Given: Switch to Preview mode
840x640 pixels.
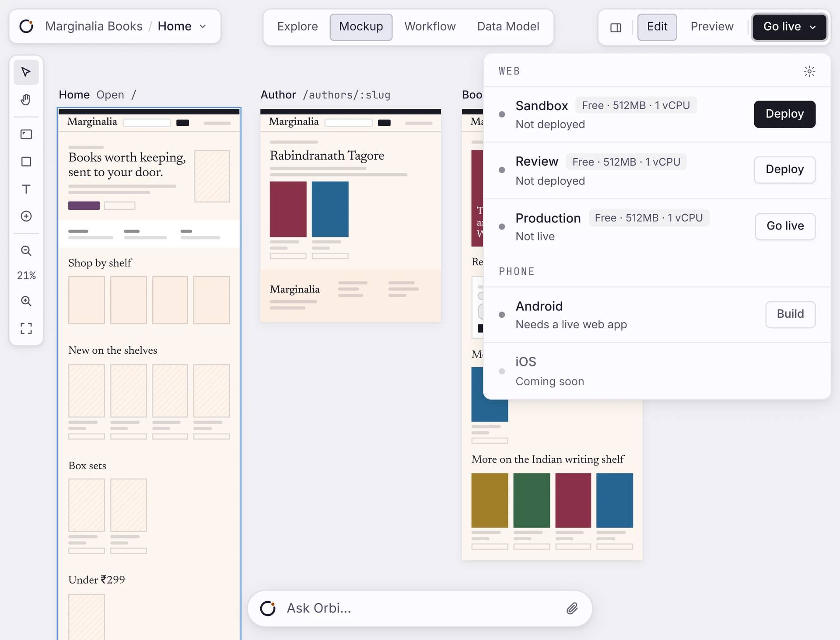Looking at the screenshot, I should coord(712,27).
